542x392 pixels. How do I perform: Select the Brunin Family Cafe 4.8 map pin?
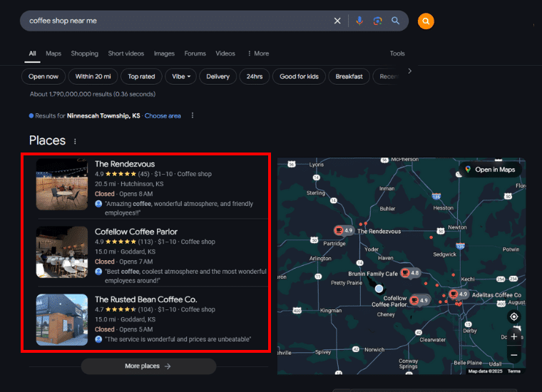pos(410,273)
